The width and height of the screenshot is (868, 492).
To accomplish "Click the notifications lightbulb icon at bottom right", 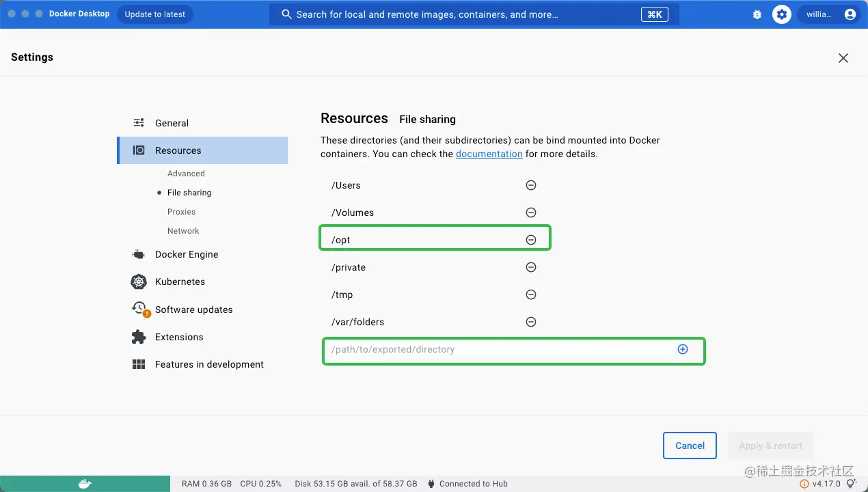I will (851, 484).
